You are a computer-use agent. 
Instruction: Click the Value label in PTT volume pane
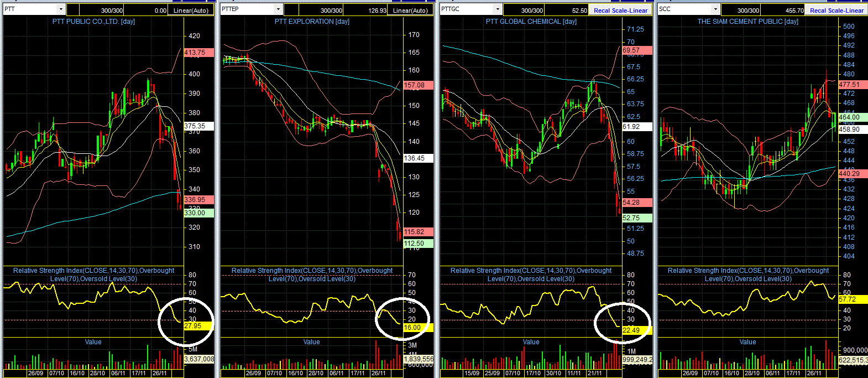point(93,342)
